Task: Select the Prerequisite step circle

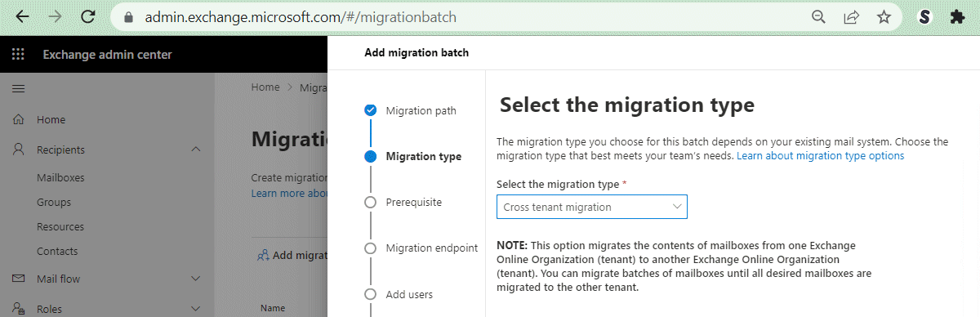Action: tap(371, 202)
